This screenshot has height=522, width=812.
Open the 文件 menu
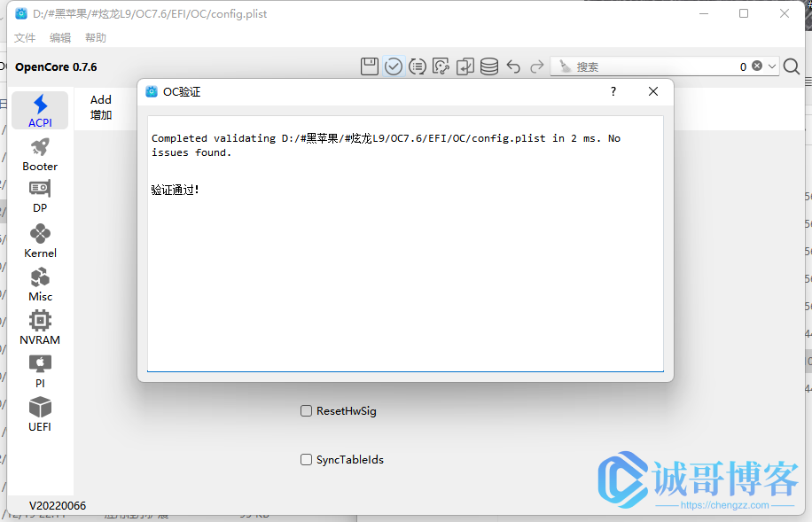pyautogui.click(x=25, y=38)
